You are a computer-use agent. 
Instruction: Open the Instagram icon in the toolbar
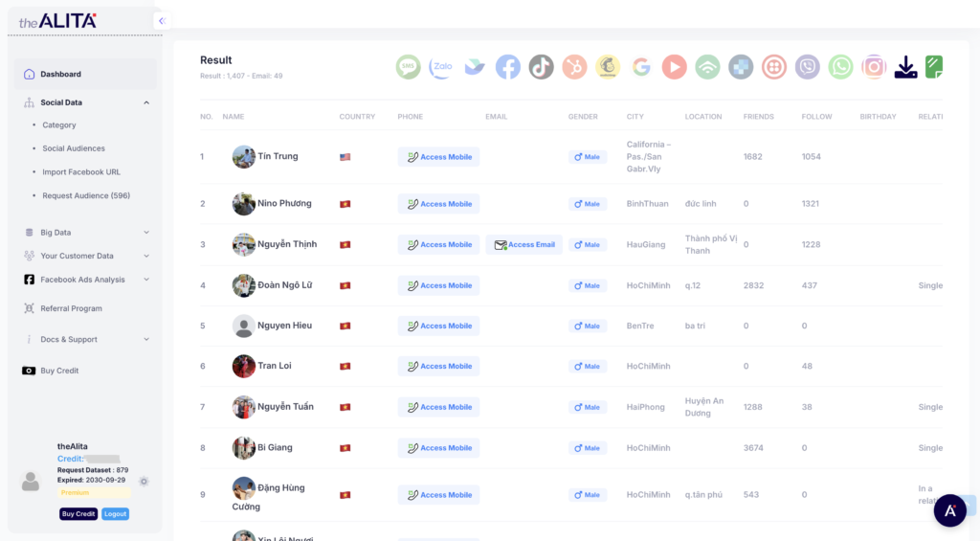(874, 66)
